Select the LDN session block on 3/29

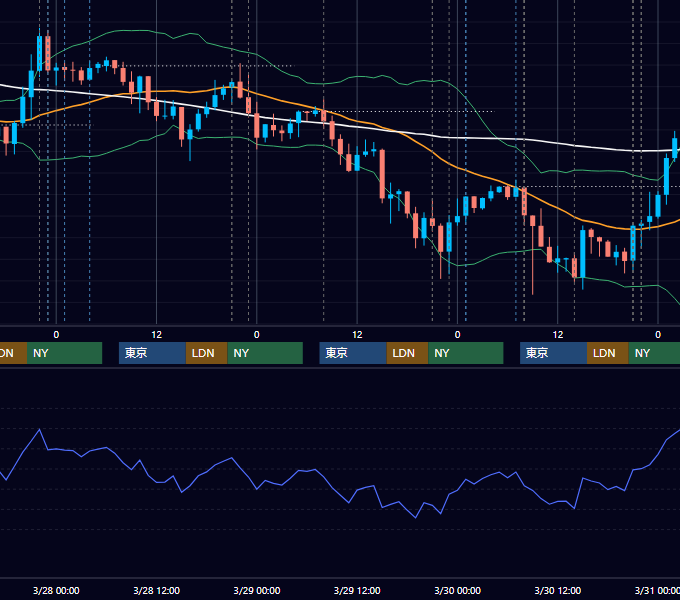[x=407, y=353]
